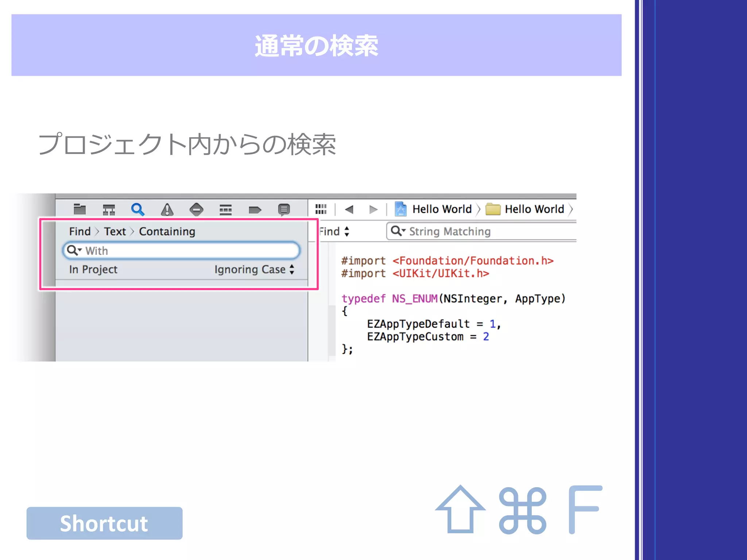Click the Text breadcrumb option
The image size is (747, 560).
115,232
